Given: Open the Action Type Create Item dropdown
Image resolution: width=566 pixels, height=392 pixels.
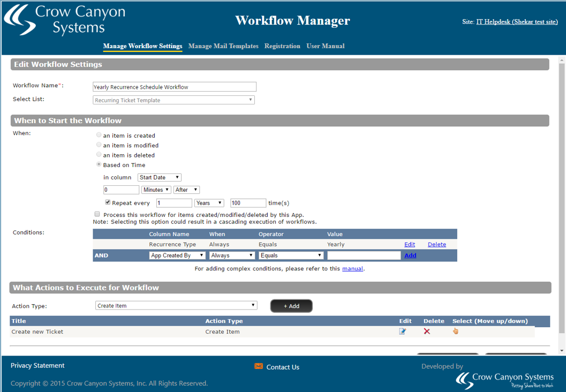Looking at the screenshot, I should click(176, 305).
